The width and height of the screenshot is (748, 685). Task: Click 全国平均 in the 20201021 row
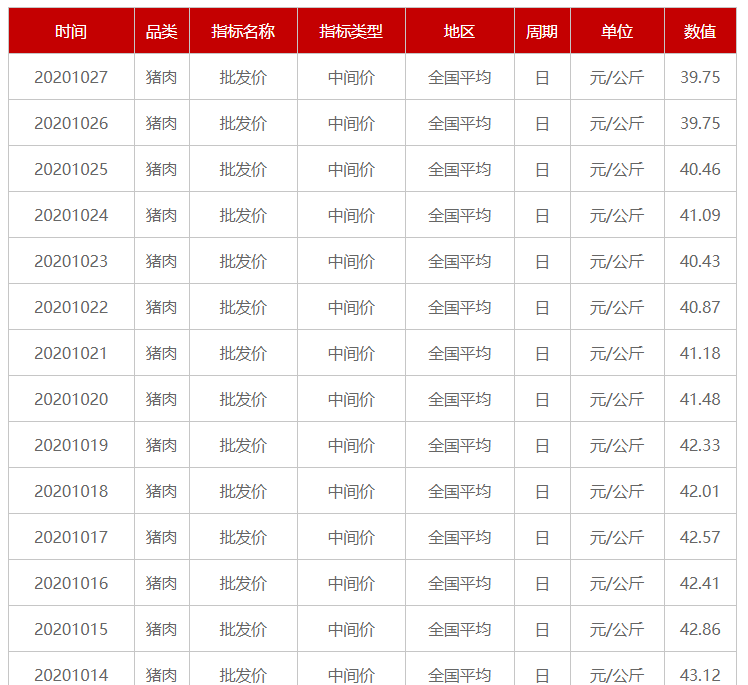click(x=459, y=353)
